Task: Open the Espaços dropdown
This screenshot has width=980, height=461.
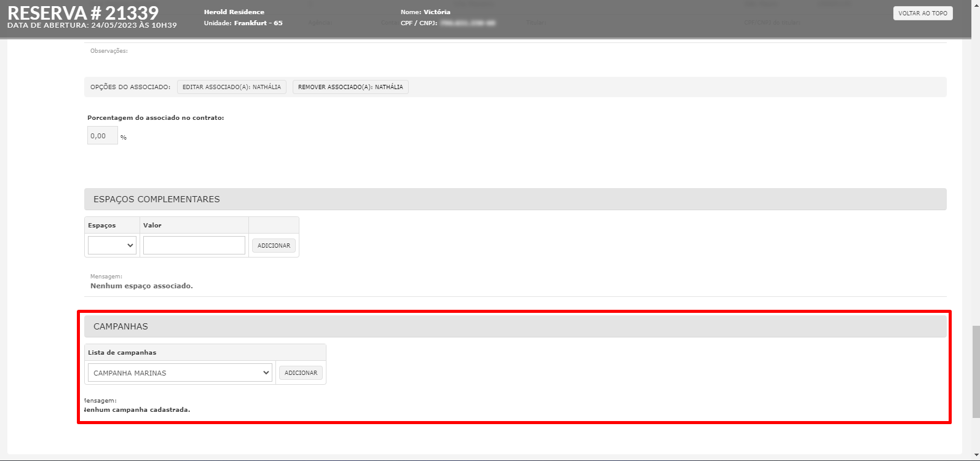Action: pyautogui.click(x=112, y=245)
